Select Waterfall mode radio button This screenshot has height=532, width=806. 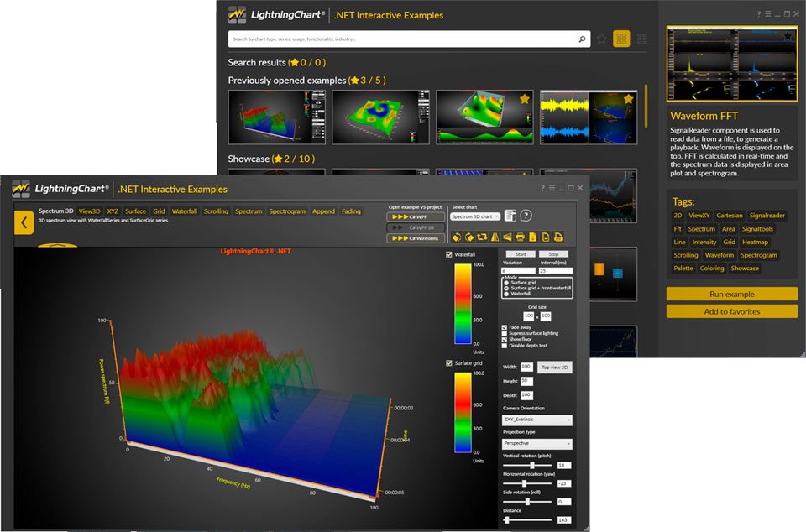click(506, 294)
